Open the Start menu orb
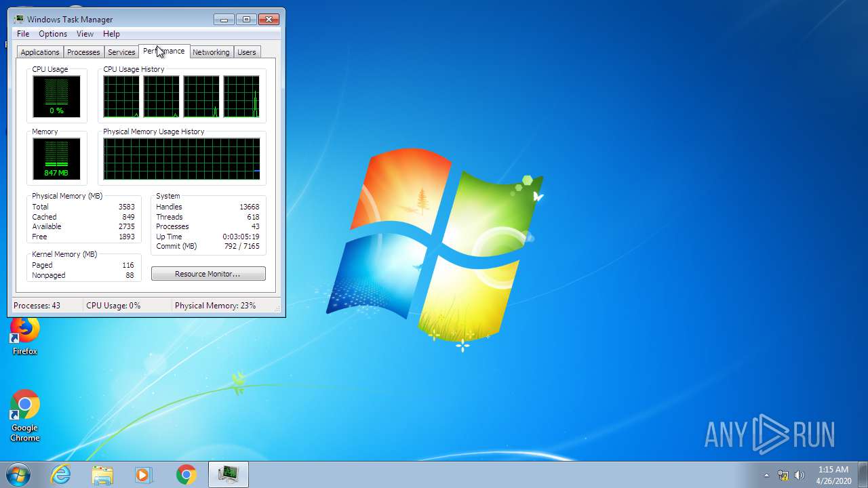 click(x=18, y=474)
